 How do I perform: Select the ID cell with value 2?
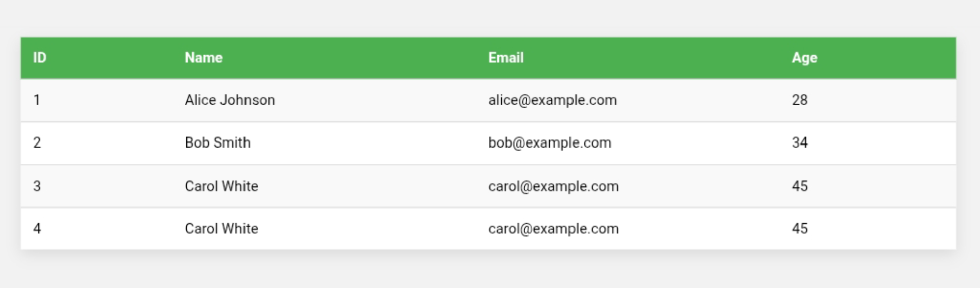[x=37, y=142]
